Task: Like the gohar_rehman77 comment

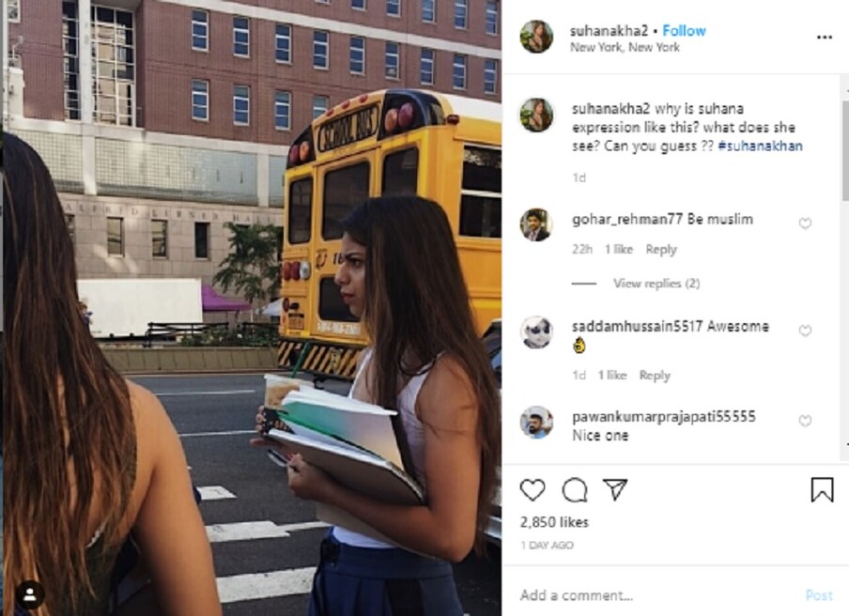Action: click(x=805, y=223)
